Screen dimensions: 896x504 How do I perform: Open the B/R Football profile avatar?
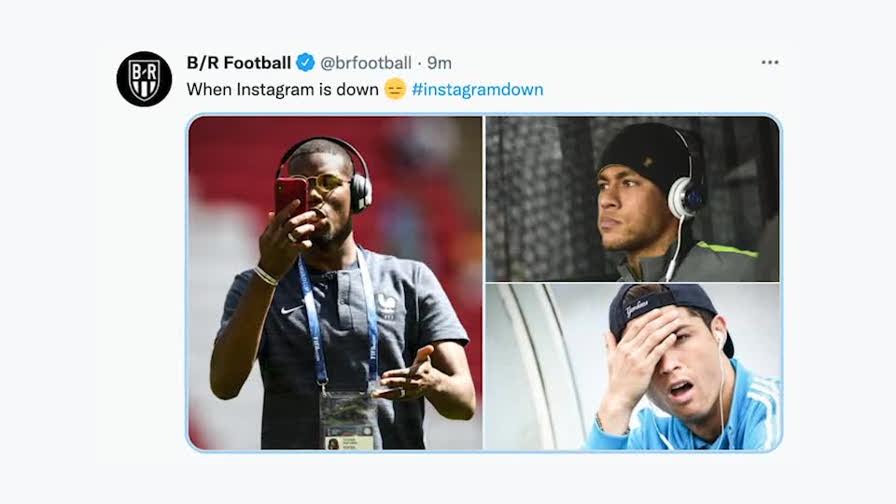click(x=144, y=78)
